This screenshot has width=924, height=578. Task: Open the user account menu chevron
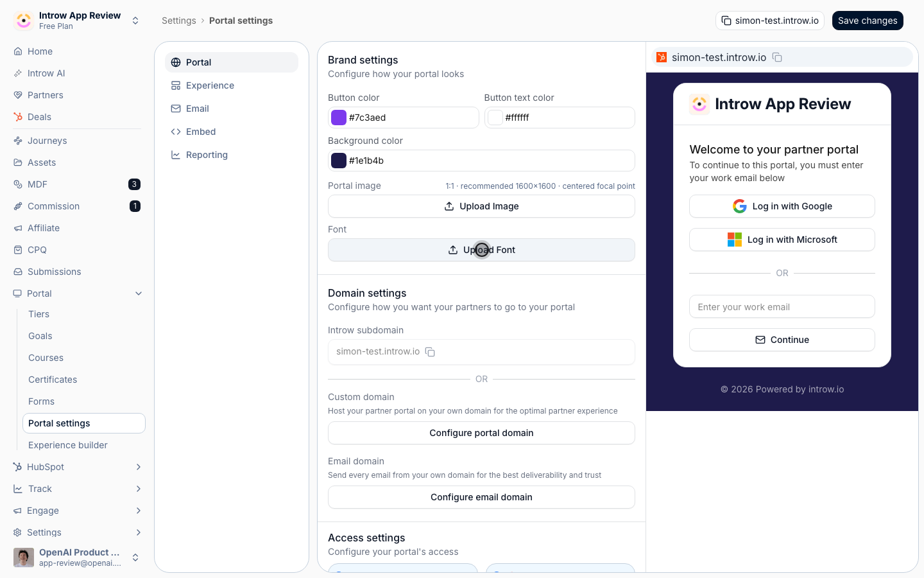click(135, 557)
